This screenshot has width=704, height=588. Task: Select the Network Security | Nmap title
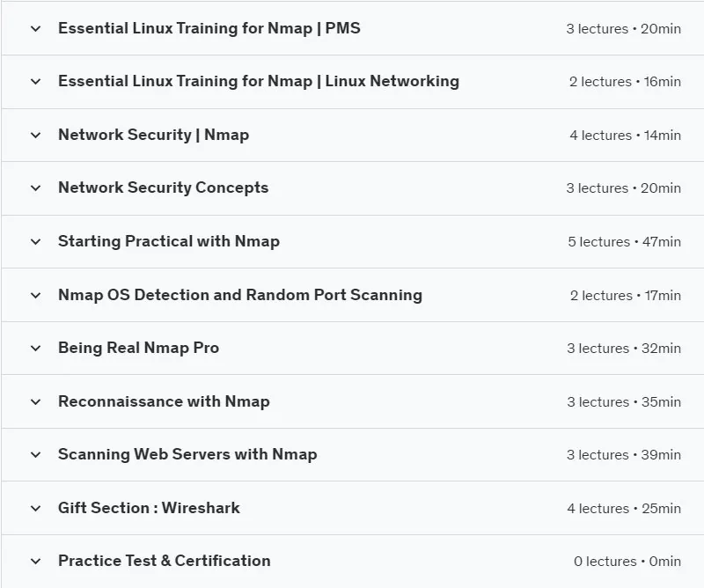point(153,135)
